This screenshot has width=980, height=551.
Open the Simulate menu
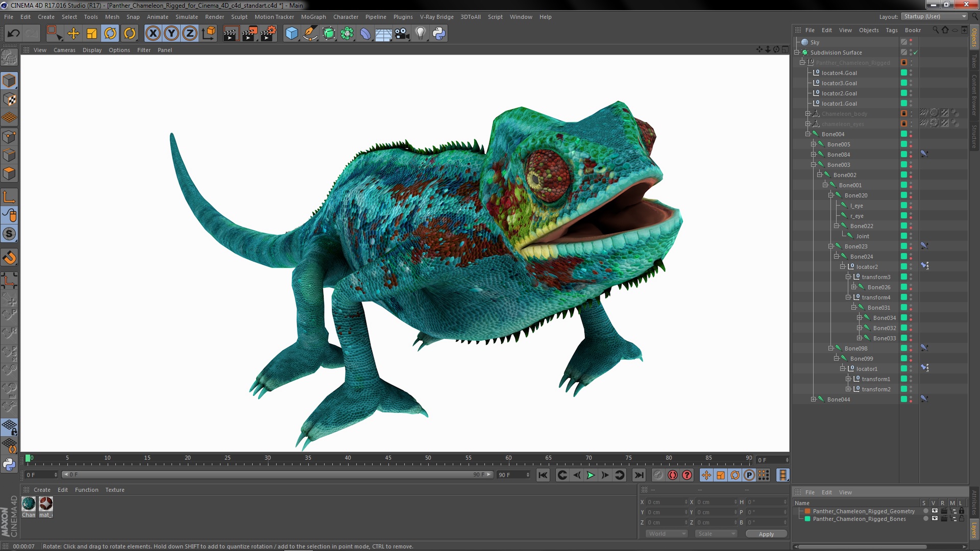(187, 17)
